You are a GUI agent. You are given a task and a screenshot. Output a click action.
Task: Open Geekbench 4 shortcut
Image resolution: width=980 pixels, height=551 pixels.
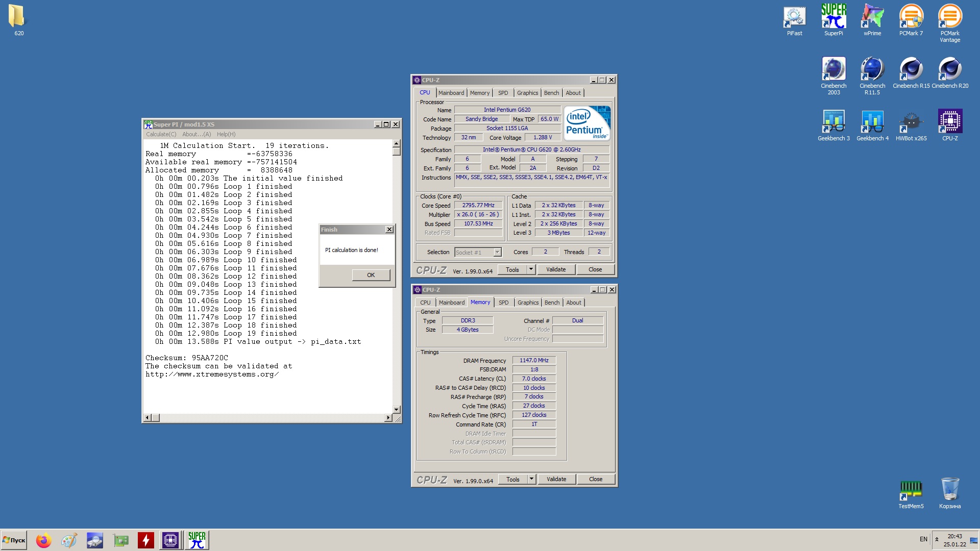coord(872,124)
